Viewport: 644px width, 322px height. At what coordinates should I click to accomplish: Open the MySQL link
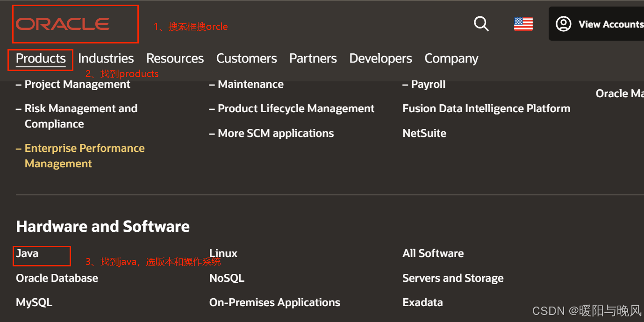34,302
